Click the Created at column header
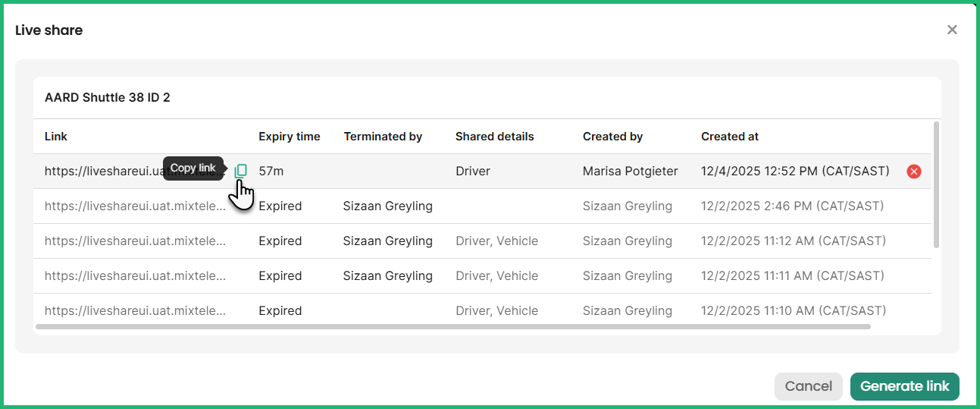 (729, 137)
